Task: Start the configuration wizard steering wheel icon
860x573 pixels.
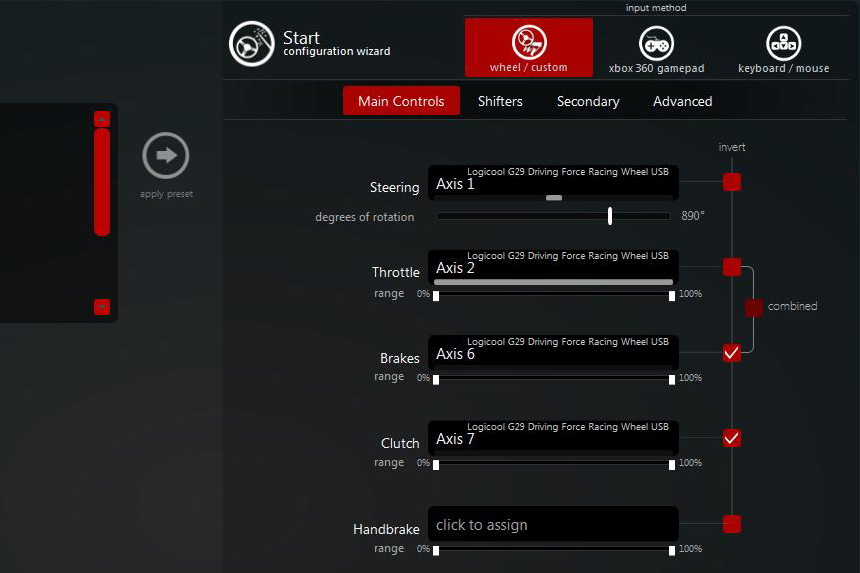Action: point(252,44)
